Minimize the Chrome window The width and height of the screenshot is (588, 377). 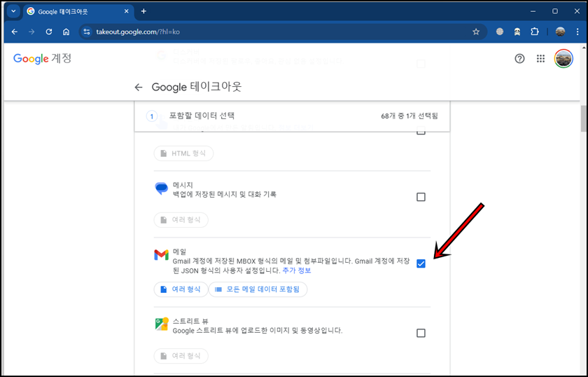pyautogui.click(x=533, y=11)
